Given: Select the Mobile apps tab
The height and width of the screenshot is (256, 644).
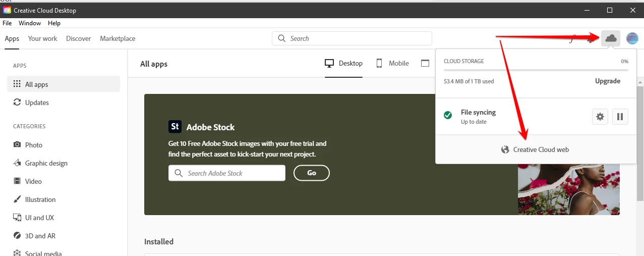Looking at the screenshot, I should point(393,63).
